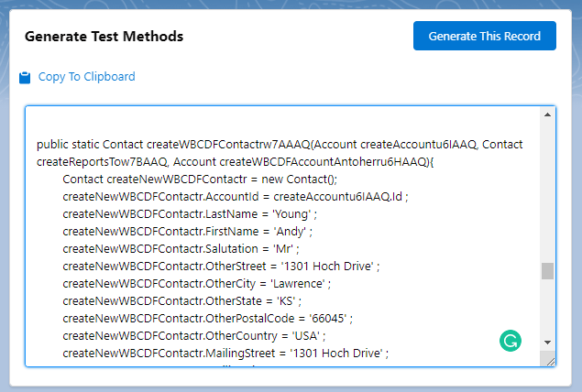Image resolution: width=582 pixels, height=392 pixels.
Task: Click the clipboard icon
Action: tap(25, 78)
